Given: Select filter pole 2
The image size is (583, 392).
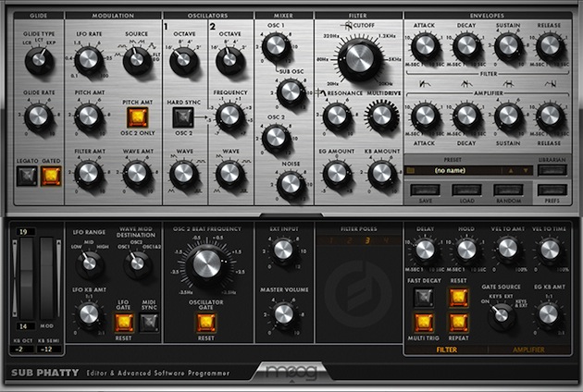Looking at the screenshot, I should (x=349, y=240).
